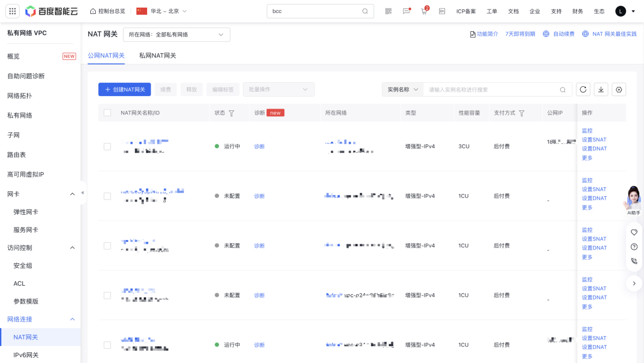
Task: Open the product grid menu icon
Action: pyautogui.click(x=13, y=11)
